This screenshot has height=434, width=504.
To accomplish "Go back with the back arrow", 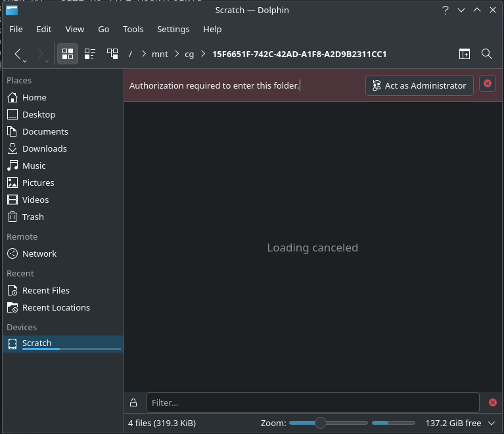I will pos(18,54).
